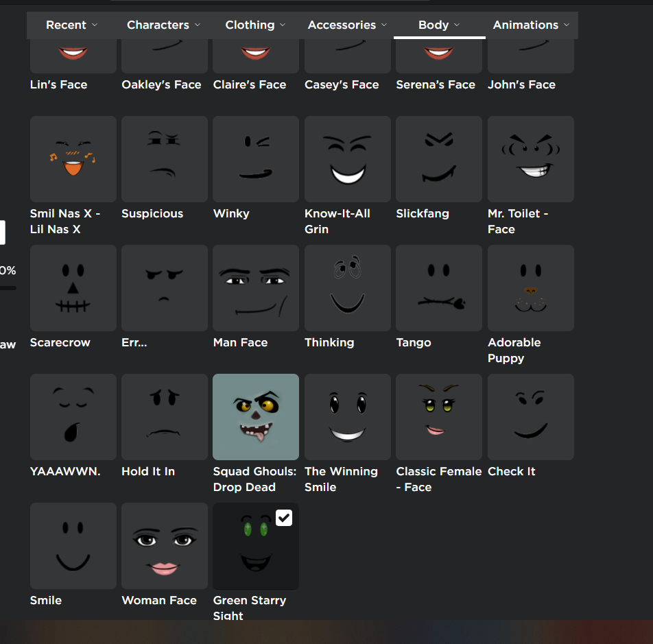Image resolution: width=653 pixels, height=644 pixels.
Task: Choose the Suspicious face thumbnail
Action: point(165,159)
